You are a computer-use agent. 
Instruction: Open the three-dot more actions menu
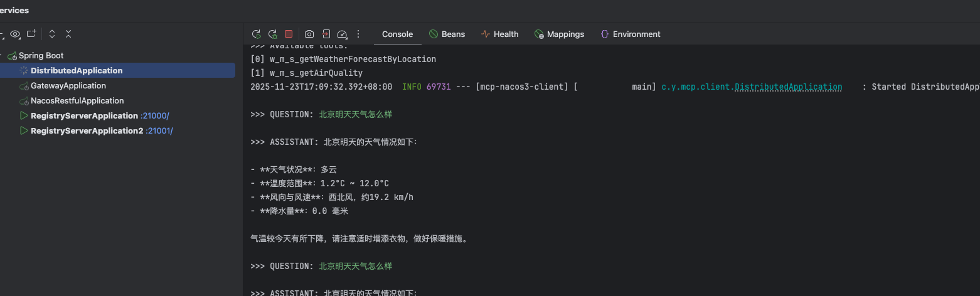[x=358, y=34]
